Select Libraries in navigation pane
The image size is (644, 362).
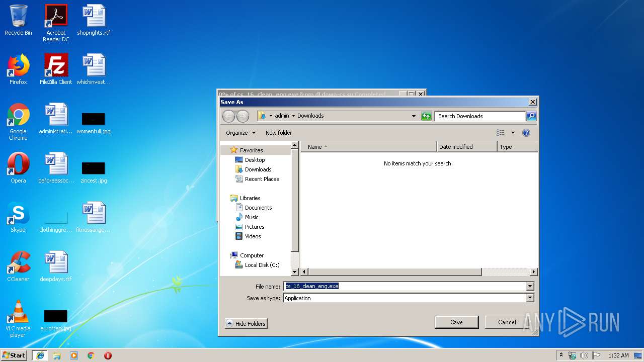coord(250,198)
